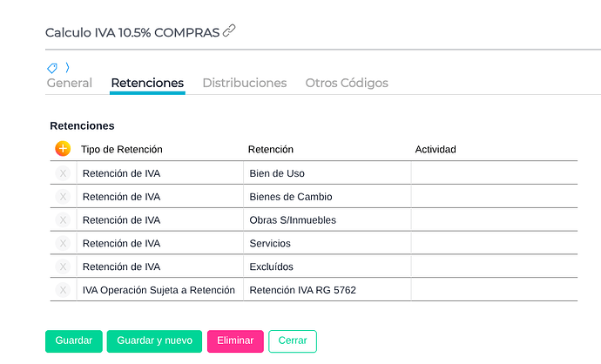Click Guardar y nuevo

(154, 341)
